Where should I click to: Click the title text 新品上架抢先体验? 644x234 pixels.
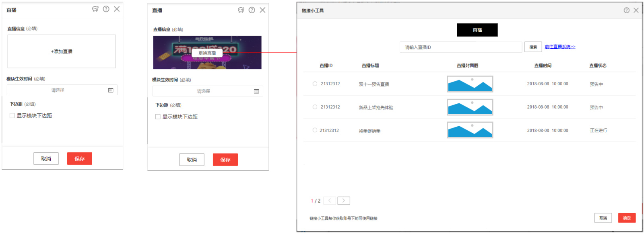376,108
